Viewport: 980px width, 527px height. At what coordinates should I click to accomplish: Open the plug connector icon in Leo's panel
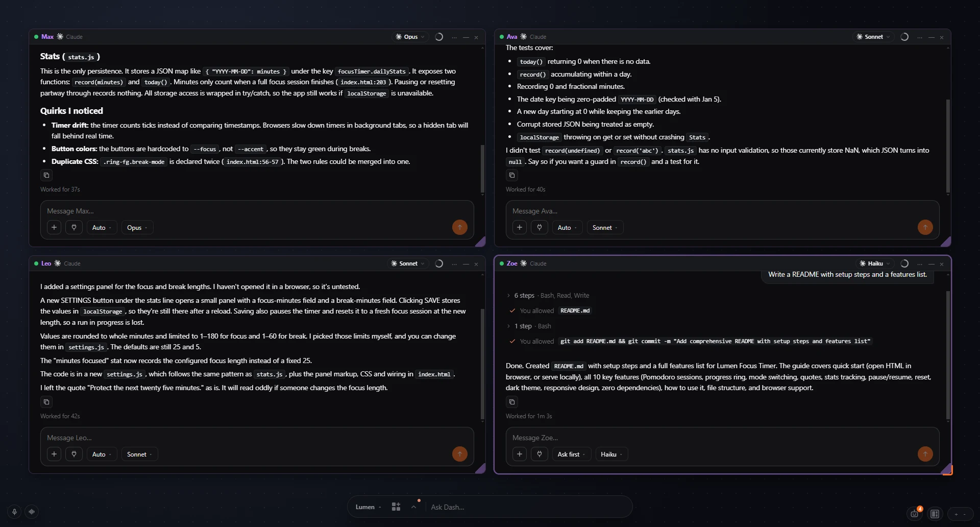pos(74,454)
